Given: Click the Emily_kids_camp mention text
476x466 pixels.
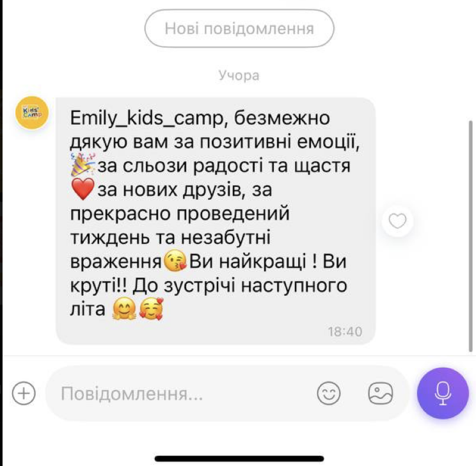Looking at the screenshot, I should 147,118.
